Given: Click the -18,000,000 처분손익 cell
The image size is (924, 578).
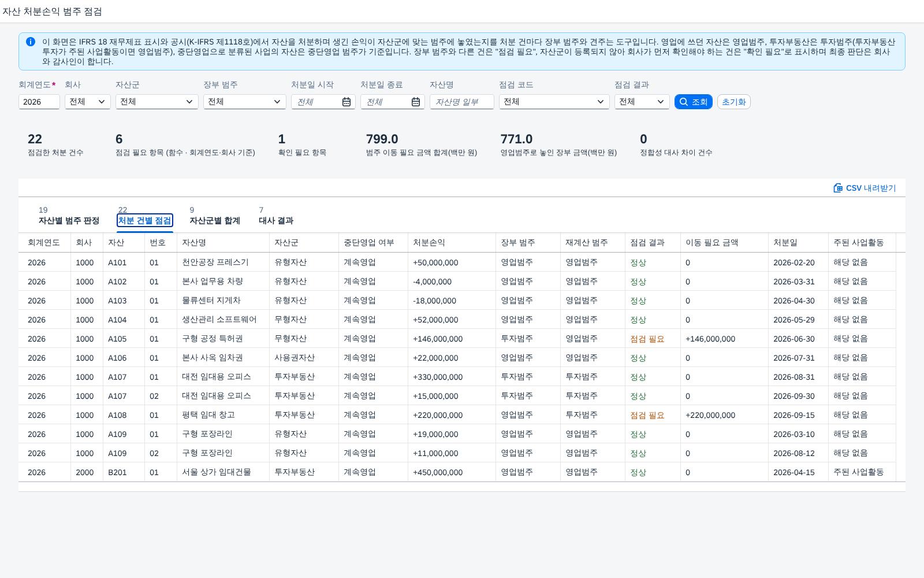Looking at the screenshot, I should [x=452, y=301].
